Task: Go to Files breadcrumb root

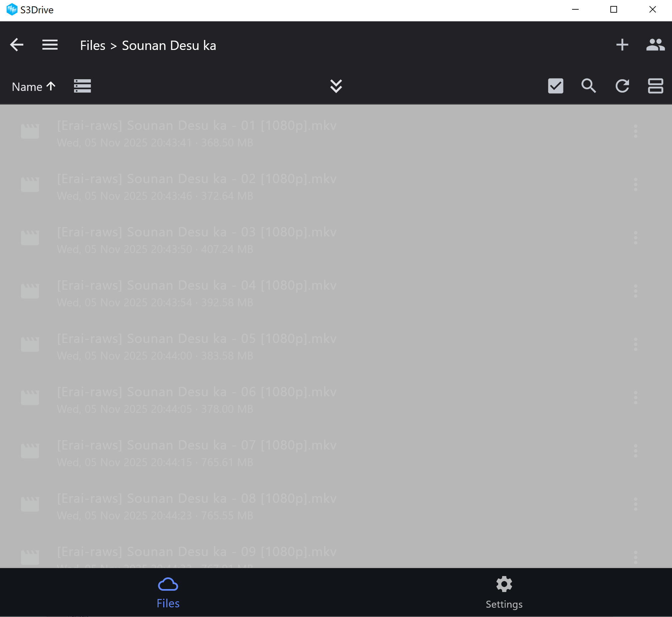Action: click(x=93, y=45)
